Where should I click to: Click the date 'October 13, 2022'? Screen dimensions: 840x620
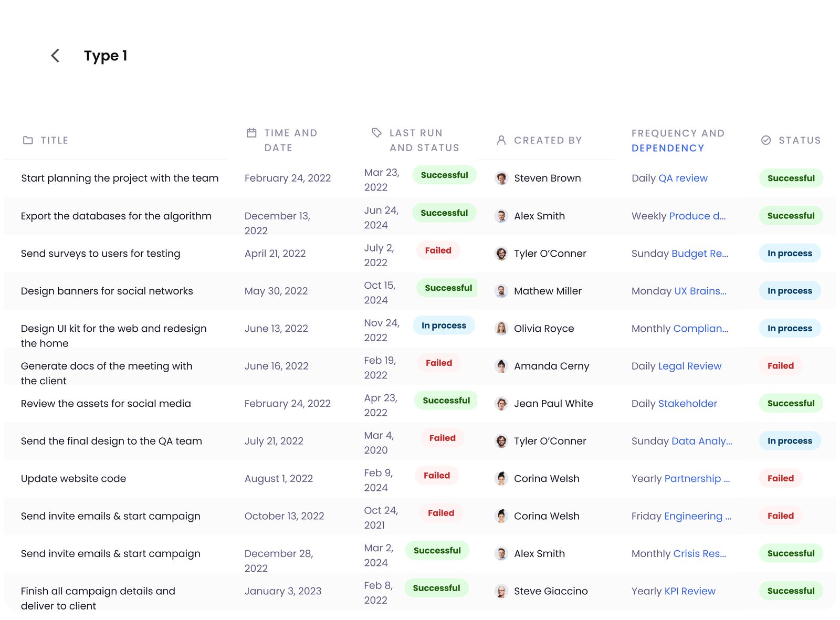284,516
